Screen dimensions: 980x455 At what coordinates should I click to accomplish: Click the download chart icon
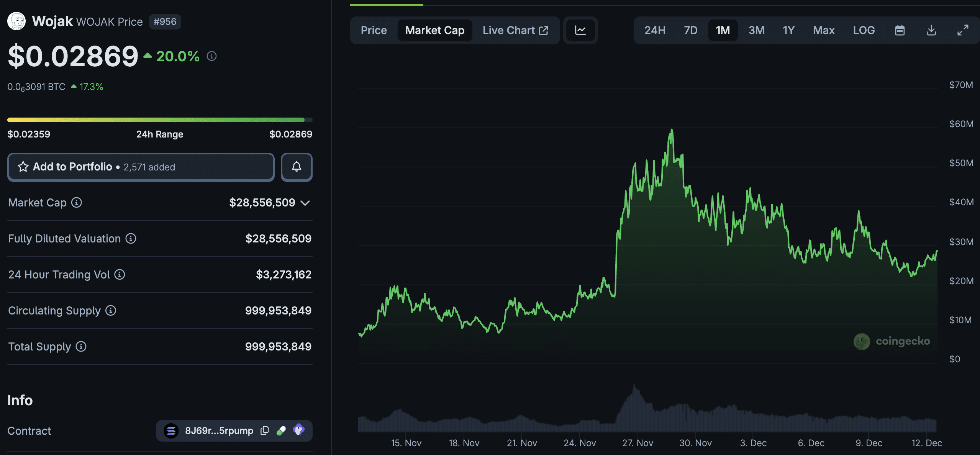931,30
